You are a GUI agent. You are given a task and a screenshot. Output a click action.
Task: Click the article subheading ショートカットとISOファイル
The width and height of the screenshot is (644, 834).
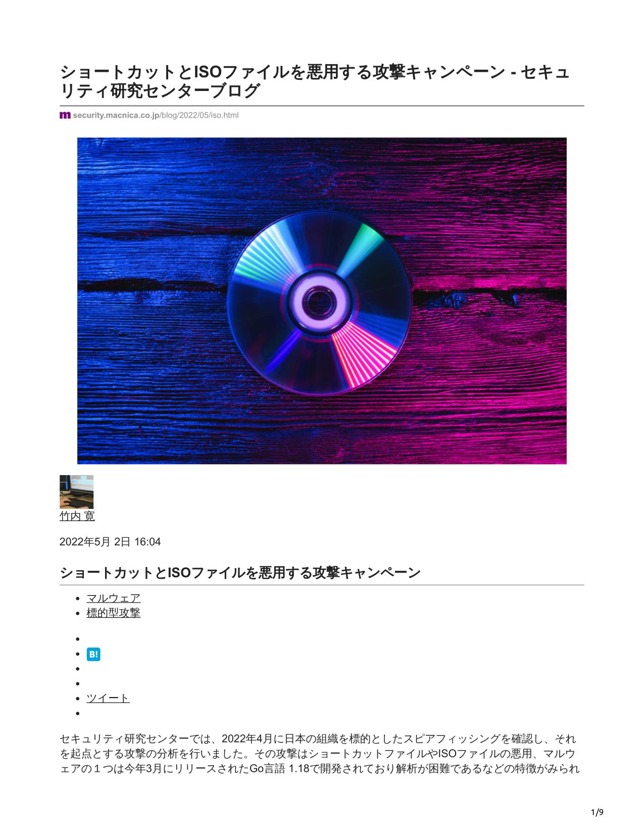240,573
